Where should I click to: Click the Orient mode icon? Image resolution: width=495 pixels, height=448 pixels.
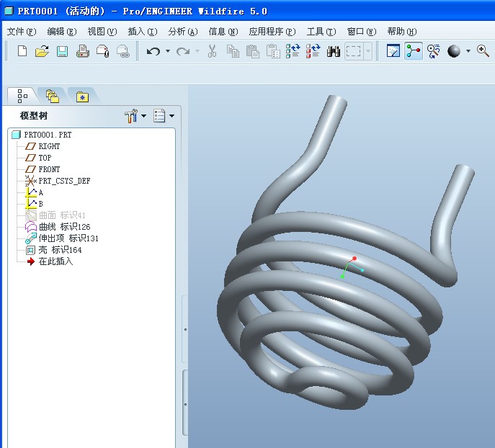tap(434, 51)
